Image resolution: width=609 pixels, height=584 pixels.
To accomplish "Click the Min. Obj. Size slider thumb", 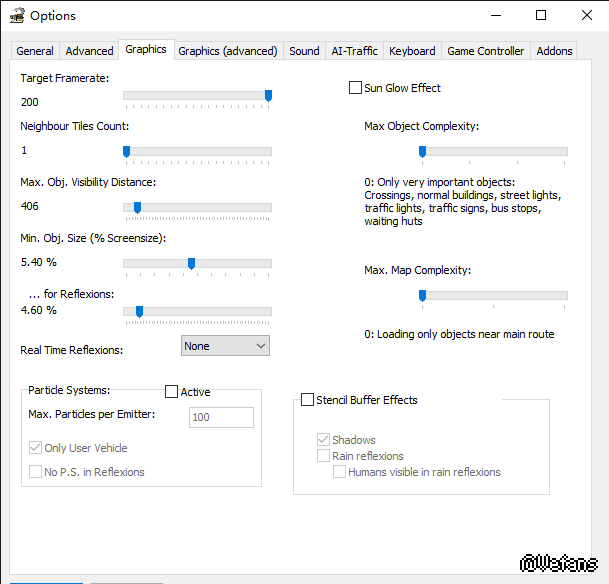I will pyautogui.click(x=191, y=264).
